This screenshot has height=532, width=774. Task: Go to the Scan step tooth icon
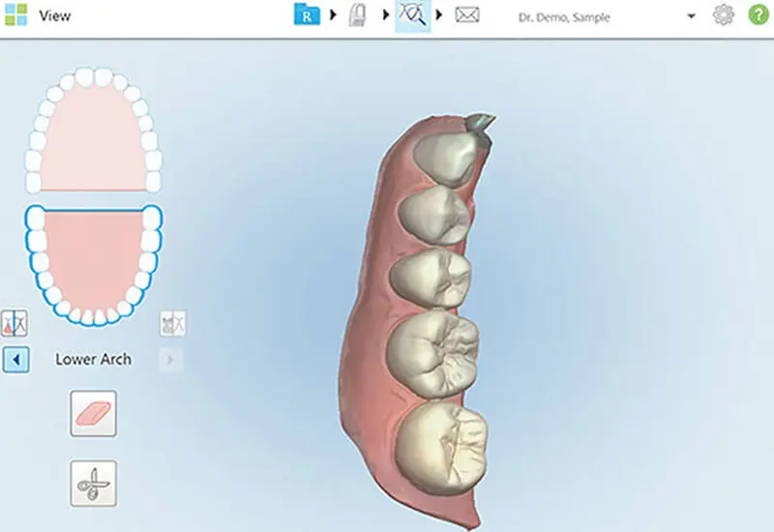coord(357,15)
